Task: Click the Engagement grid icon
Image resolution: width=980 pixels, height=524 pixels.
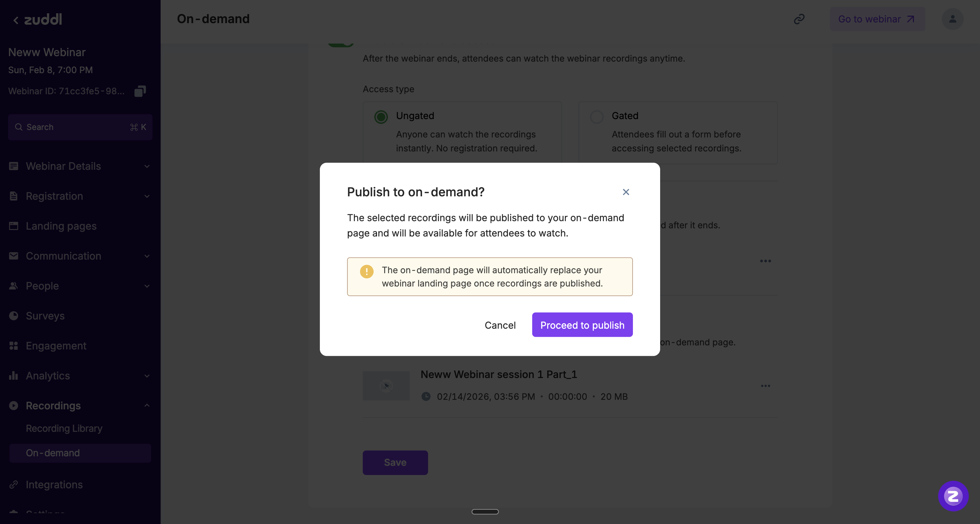Action: (14, 346)
